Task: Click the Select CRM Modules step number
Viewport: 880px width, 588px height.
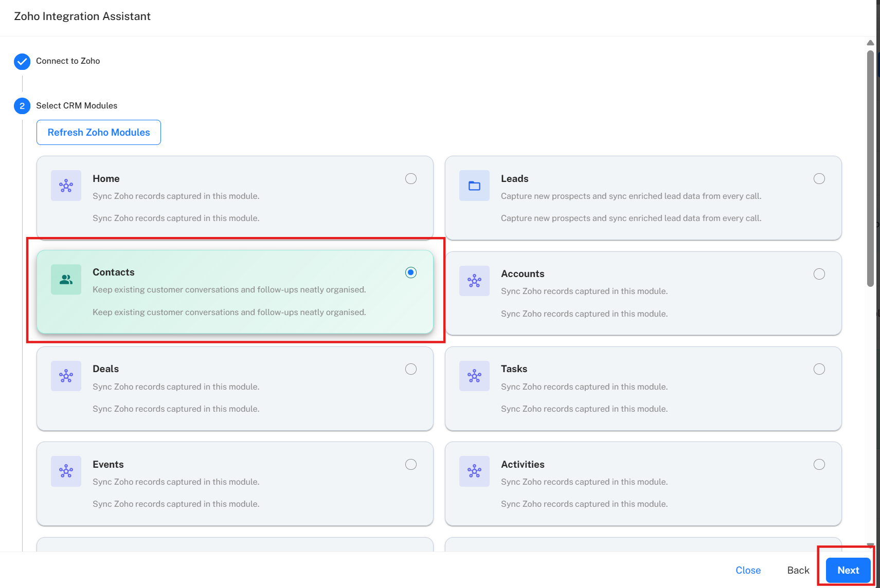Action: [22, 106]
